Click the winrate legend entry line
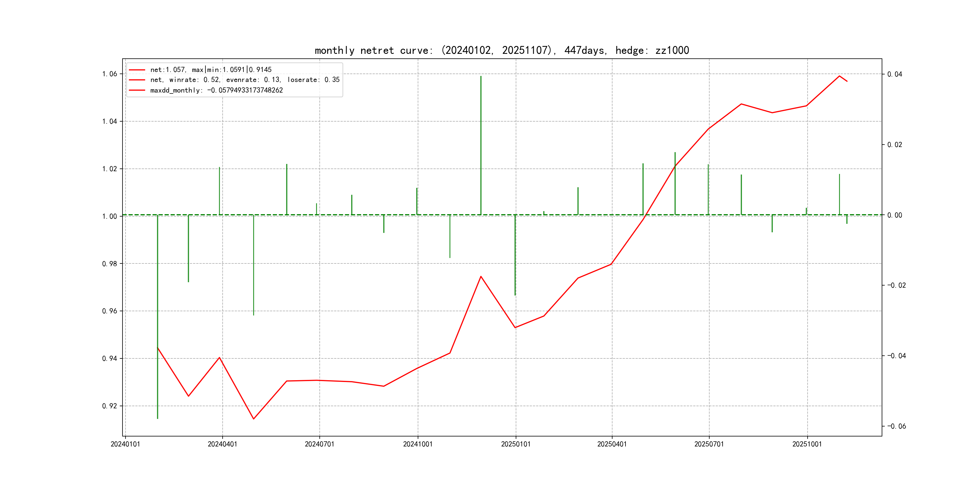 tap(245, 80)
